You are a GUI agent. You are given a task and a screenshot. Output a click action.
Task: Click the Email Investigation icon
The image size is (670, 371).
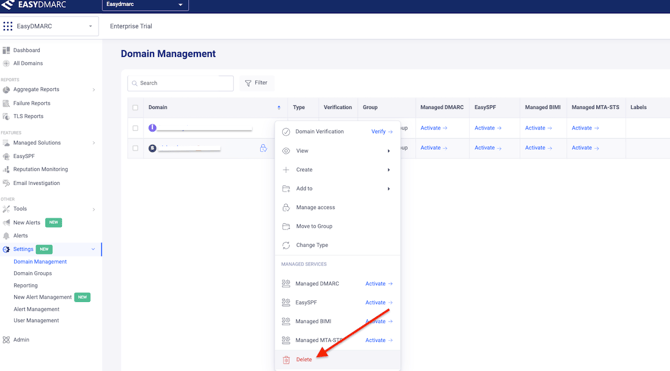(6, 183)
